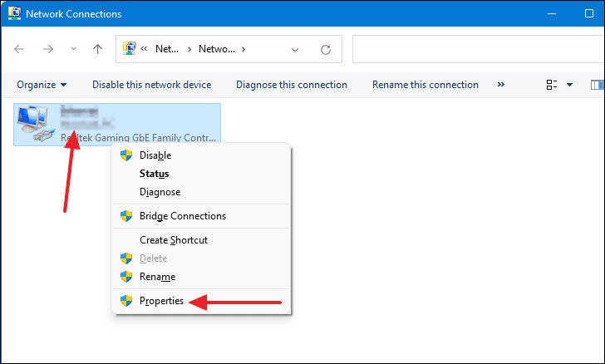The height and width of the screenshot is (364, 605).
Task: Click the Forward navigation arrow
Action: [x=47, y=49]
